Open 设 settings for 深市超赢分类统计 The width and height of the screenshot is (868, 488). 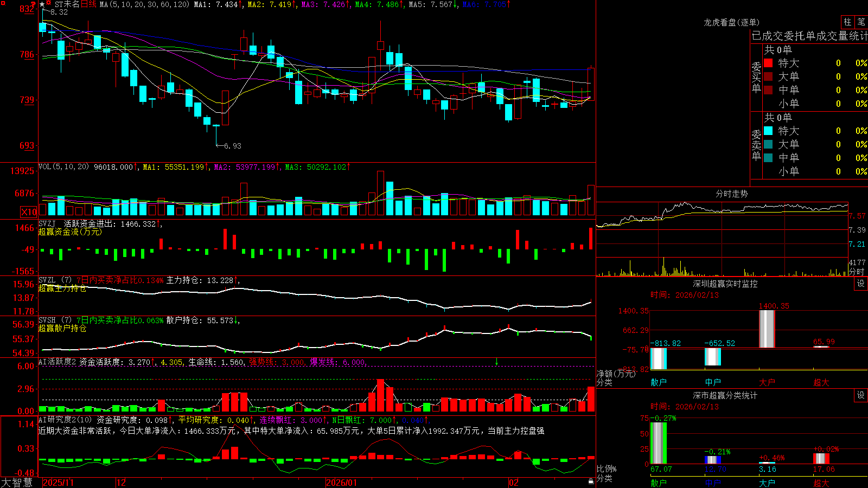click(x=861, y=395)
